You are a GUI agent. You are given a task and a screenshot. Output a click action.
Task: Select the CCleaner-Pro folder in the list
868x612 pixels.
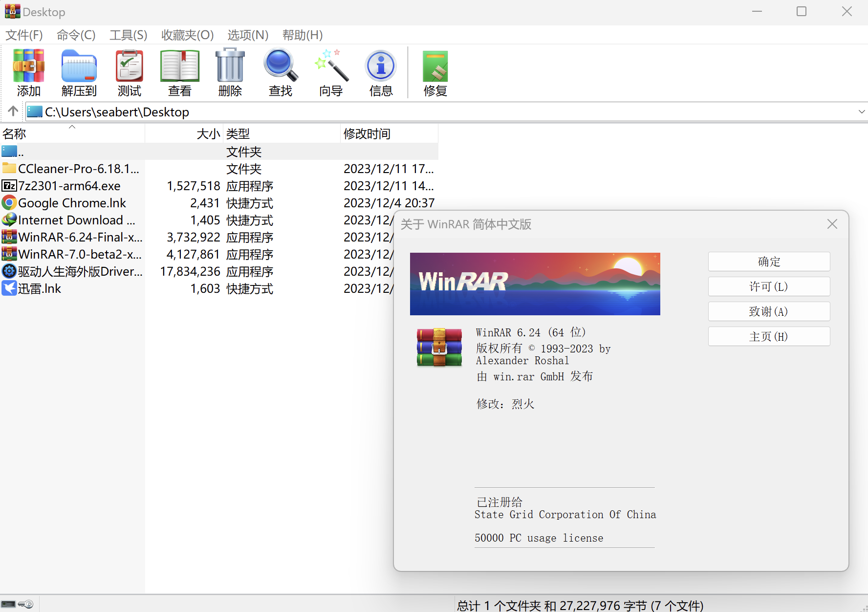[x=78, y=169]
